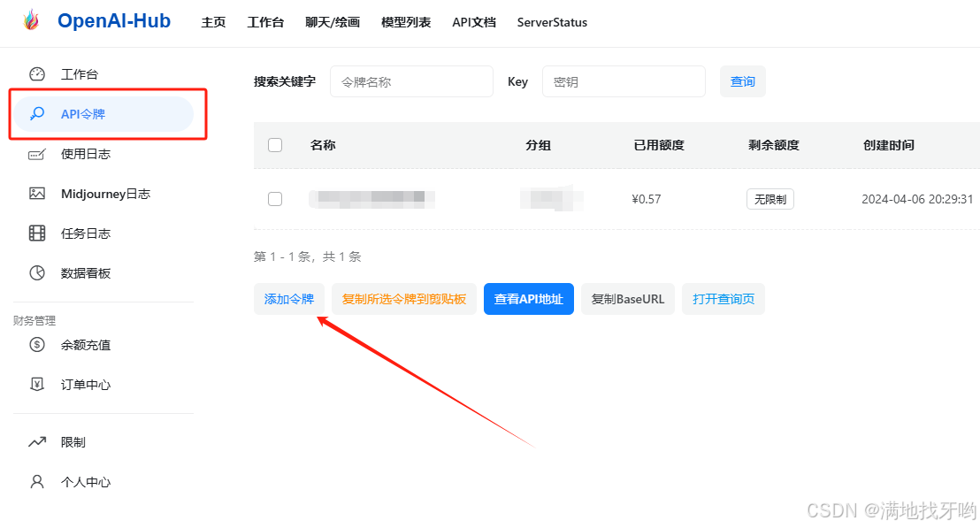This screenshot has width=980, height=528.
Task: Click the 2024-04-06 20:29:31 timestamp cell
Action: [917, 199]
